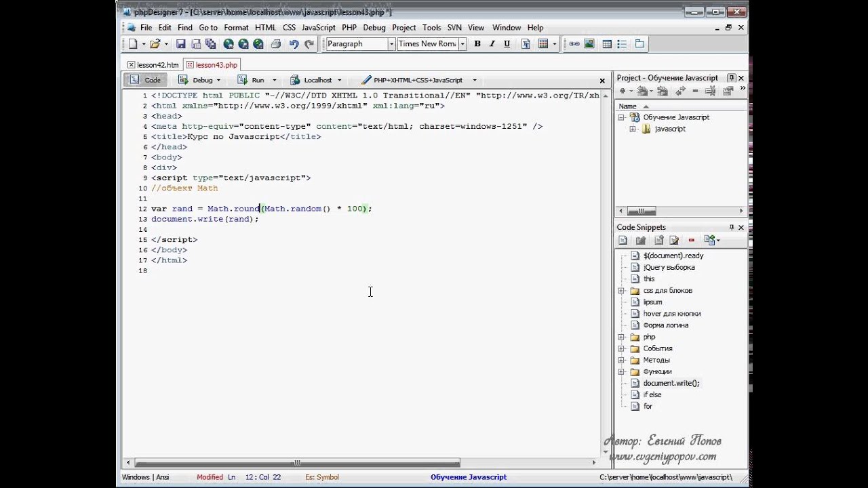868x488 pixels.
Task: Click the Redo icon
Action: point(309,44)
